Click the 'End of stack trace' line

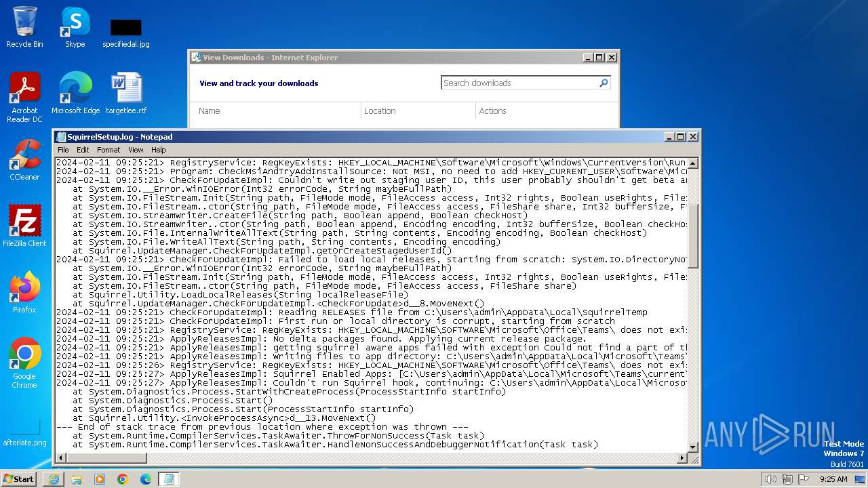click(262, 427)
